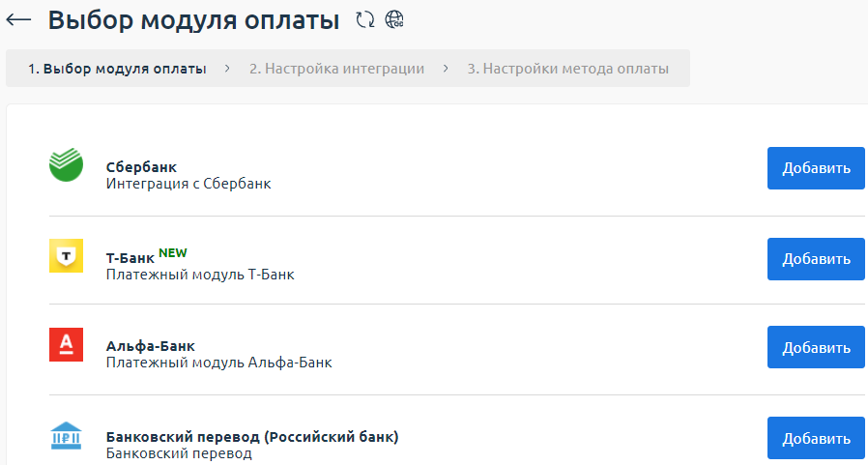Click chevron between steps 1 and 2
The image size is (868, 465).
pyautogui.click(x=227, y=69)
